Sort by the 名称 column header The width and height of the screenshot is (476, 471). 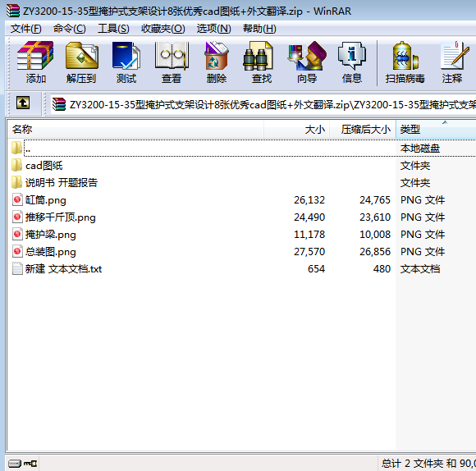point(135,130)
